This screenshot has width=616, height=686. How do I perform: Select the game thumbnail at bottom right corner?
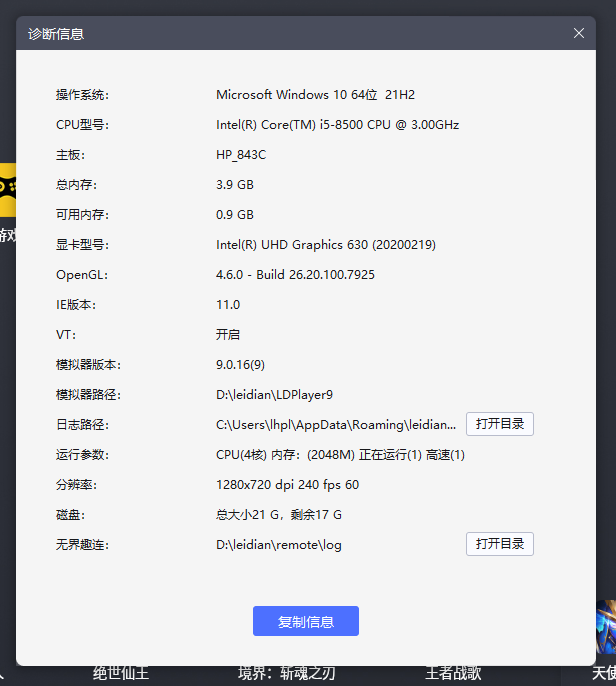point(606,628)
